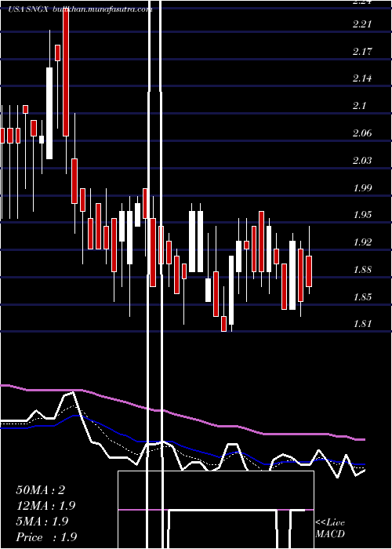This screenshot has height=549, width=392.
Task: Click the tall white candle below 2.14 level
Action: [x=49, y=113]
